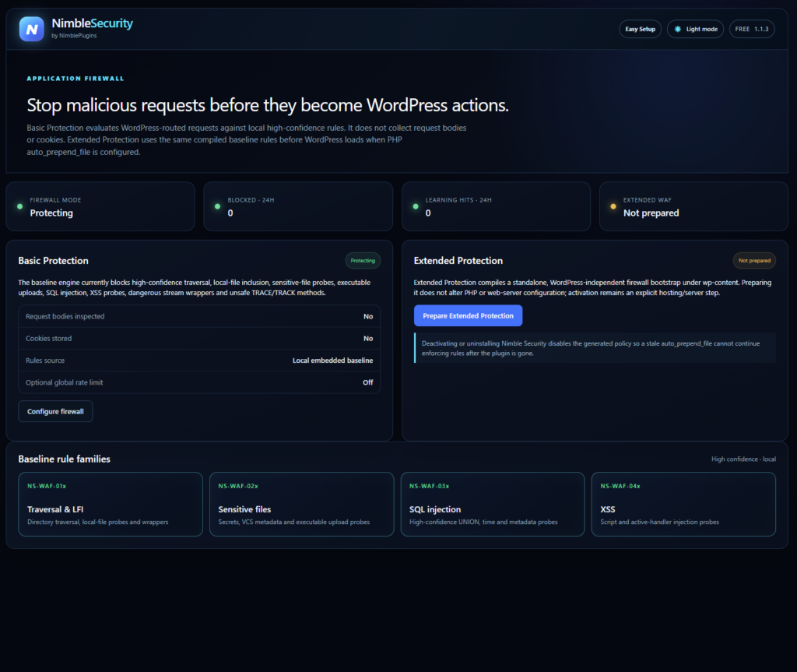The width and height of the screenshot is (797, 672).
Task: Click the NimbleSecurity N logo icon
Action: (x=31, y=29)
